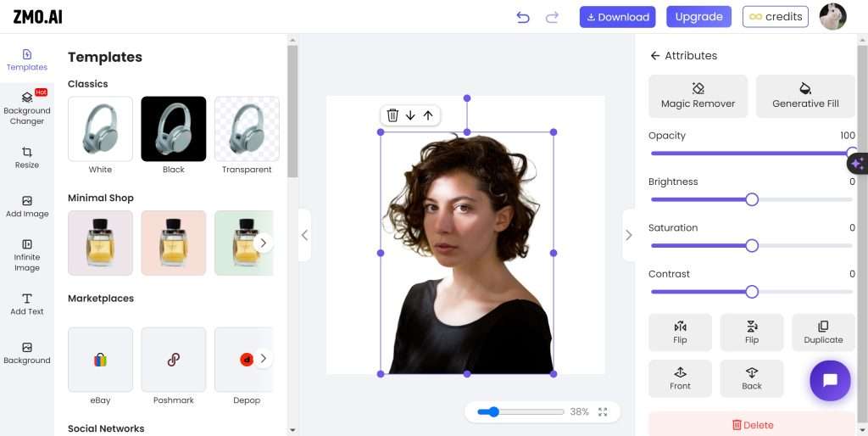Viewport: 868px width, 436px height.
Task: Choose the White classic template
Action: pos(100,129)
